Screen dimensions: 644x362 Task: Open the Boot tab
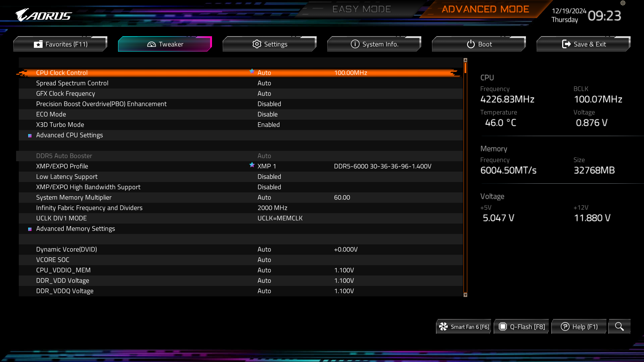[479, 44]
